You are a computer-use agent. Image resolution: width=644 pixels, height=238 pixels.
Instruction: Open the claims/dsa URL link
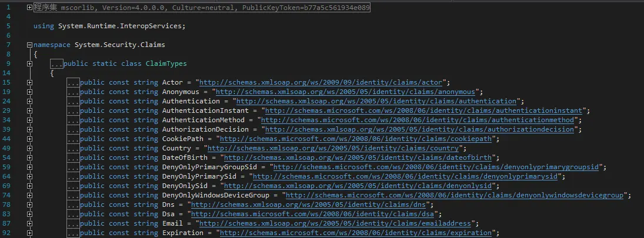[312, 214]
